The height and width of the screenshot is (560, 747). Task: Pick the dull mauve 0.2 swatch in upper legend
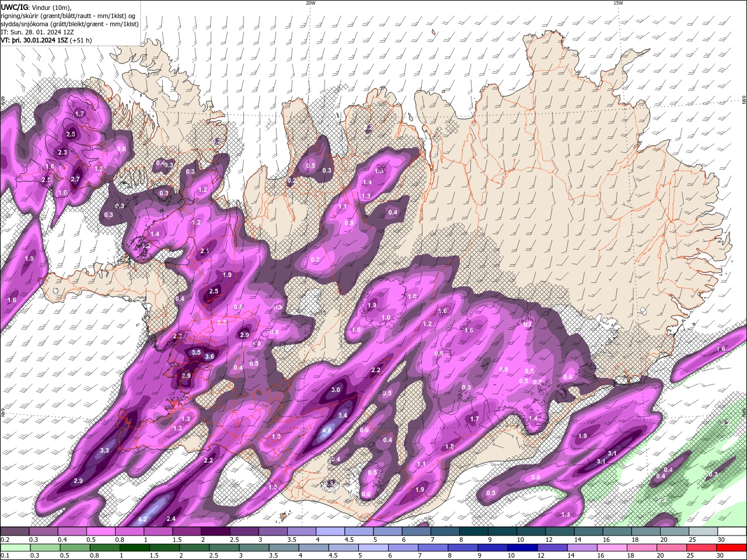(15, 531)
